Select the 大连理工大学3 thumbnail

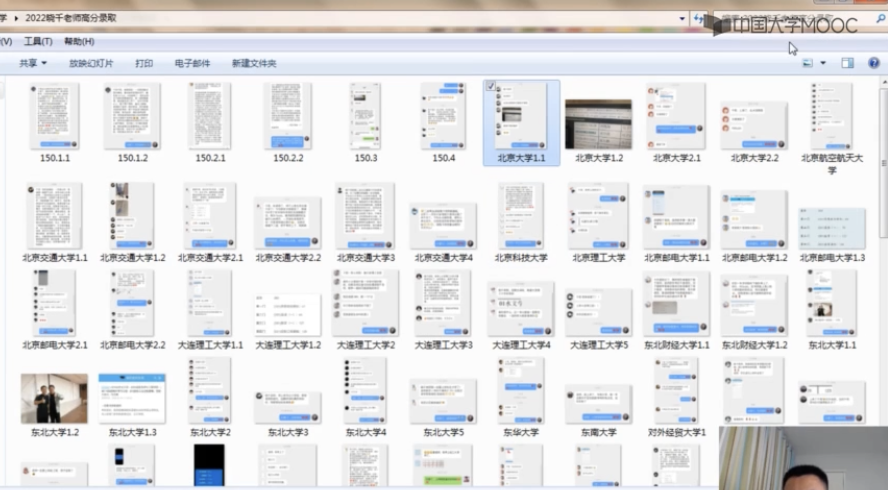tap(443, 303)
